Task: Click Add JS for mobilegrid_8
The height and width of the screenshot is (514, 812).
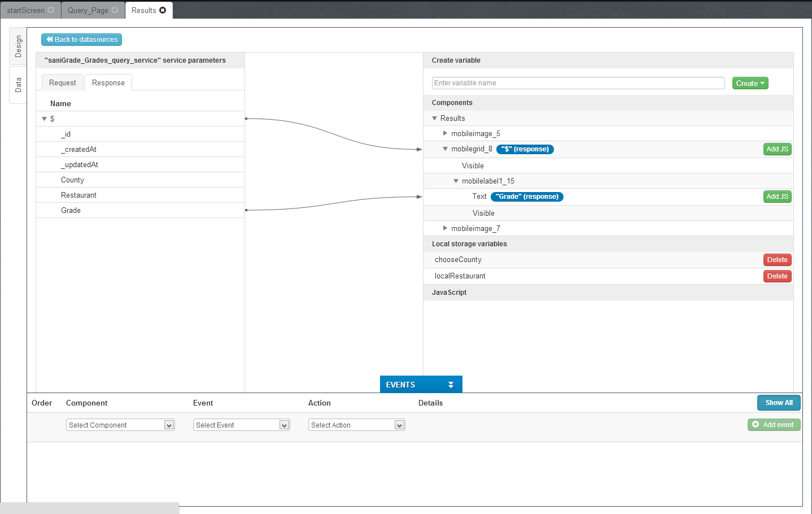Action: (x=777, y=149)
